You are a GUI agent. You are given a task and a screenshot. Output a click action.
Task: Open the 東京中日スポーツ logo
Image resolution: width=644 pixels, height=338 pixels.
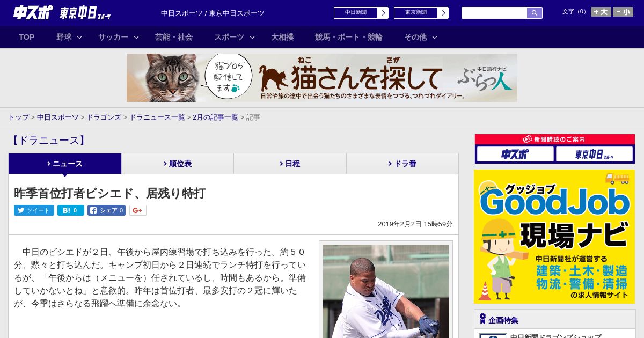85,13
